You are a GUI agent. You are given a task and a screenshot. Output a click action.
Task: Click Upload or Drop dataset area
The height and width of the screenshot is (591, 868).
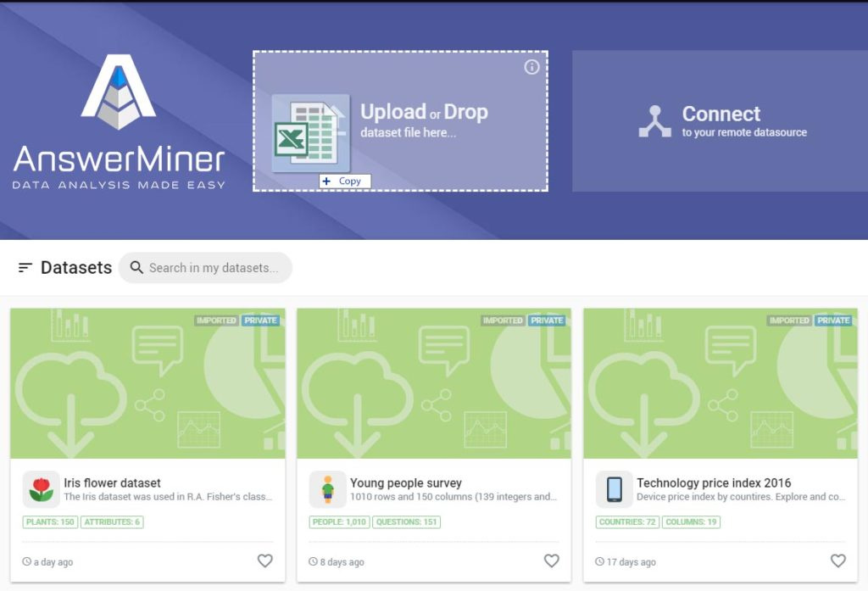point(400,120)
